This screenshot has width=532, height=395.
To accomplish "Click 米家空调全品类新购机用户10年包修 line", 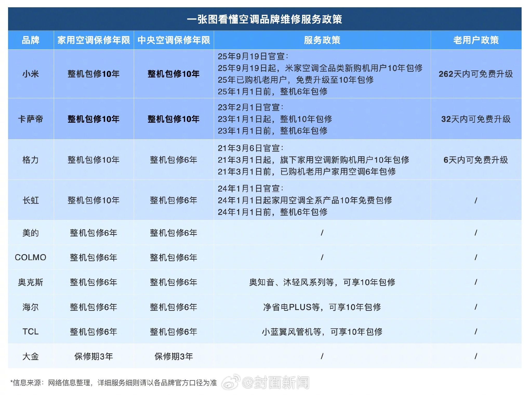I will tap(320, 68).
